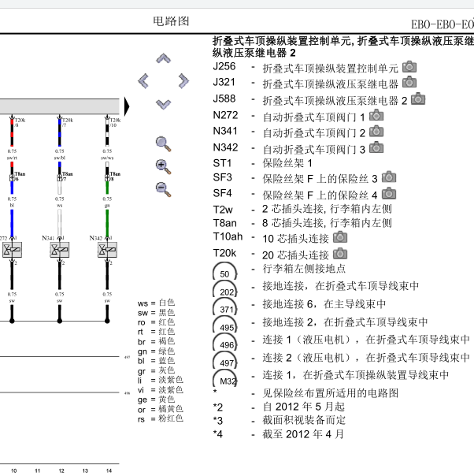Click track number 14 at the diagram bottom

point(109,470)
